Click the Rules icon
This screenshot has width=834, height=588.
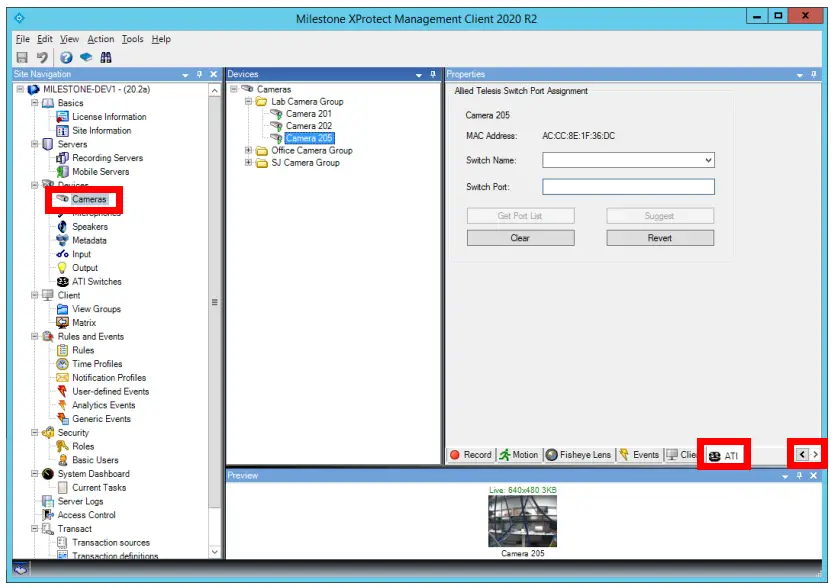[x=62, y=350]
